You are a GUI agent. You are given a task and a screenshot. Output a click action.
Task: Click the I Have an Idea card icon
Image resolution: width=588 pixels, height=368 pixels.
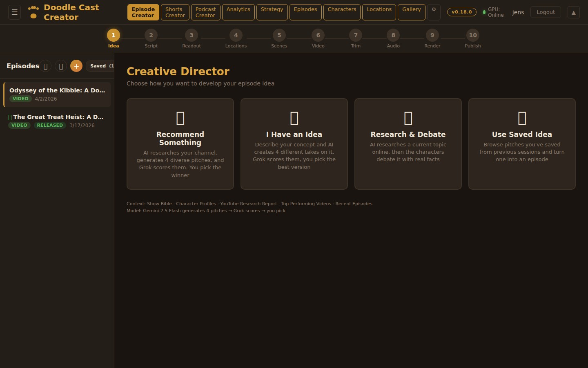click(x=294, y=118)
